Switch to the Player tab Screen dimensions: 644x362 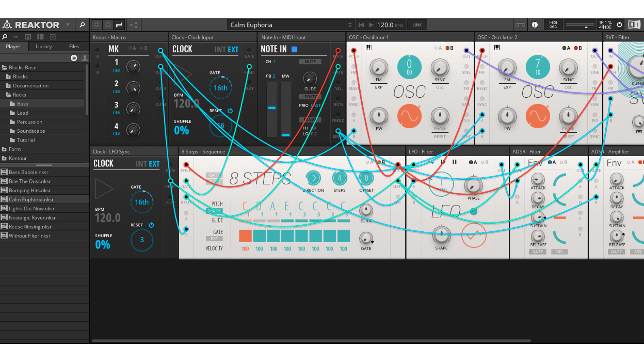pyautogui.click(x=13, y=47)
